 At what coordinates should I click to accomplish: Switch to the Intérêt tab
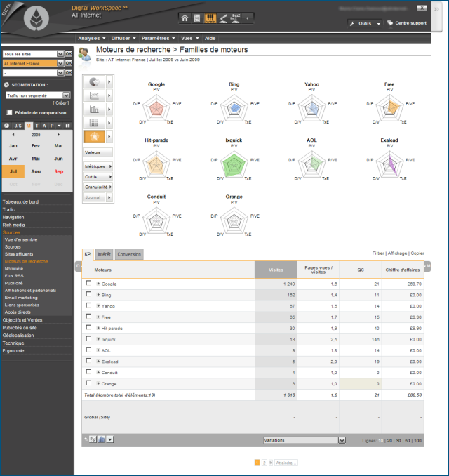pos(104,254)
